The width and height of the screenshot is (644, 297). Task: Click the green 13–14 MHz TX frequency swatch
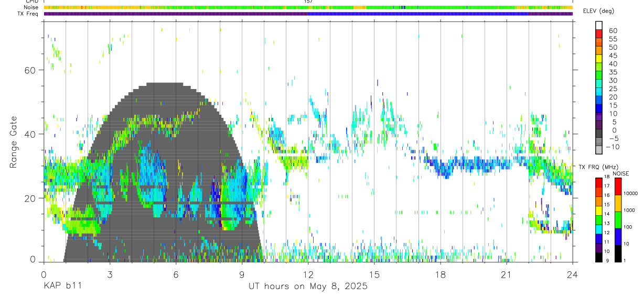tap(599, 219)
